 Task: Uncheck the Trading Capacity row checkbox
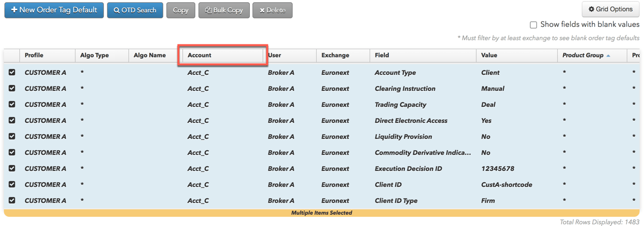[x=12, y=104]
